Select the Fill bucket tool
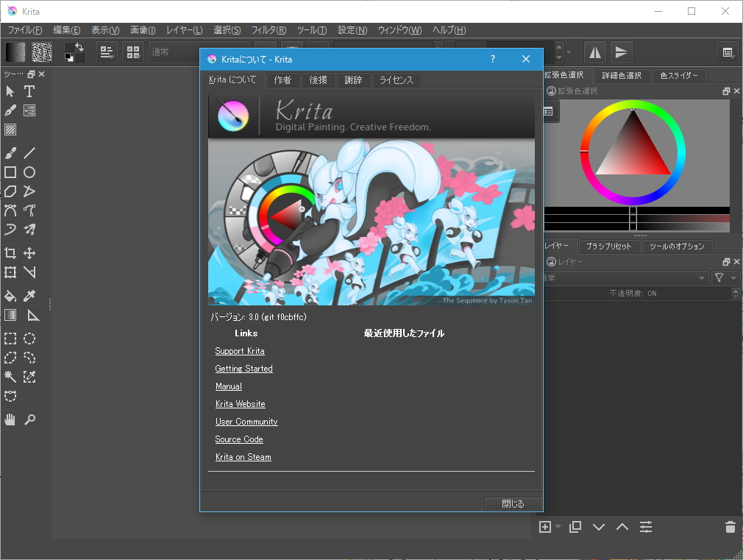 tap(10, 296)
